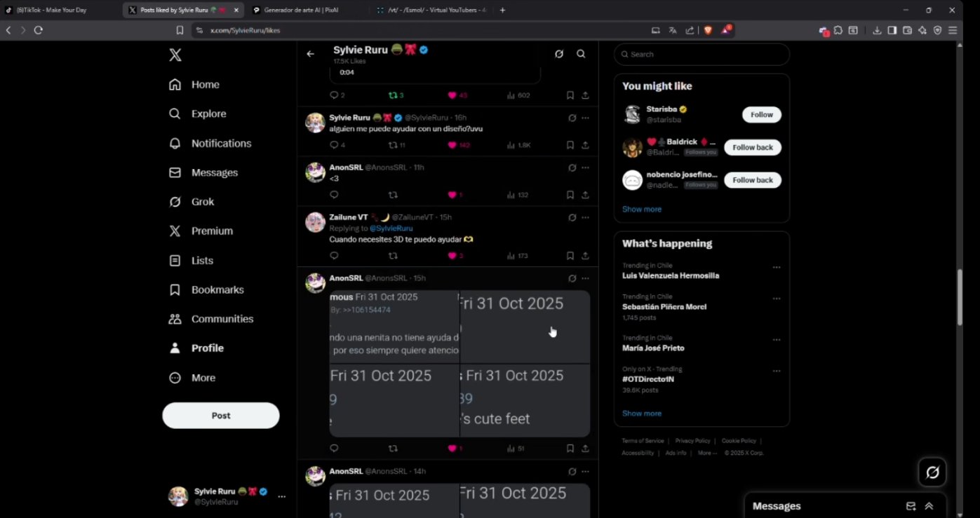980x518 pixels.
Task: Open the María José Prieto trend
Action: click(x=653, y=348)
